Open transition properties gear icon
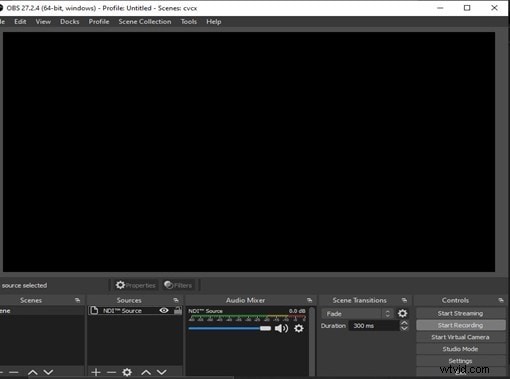The image size is (510, 379). [x=402, y=314]
